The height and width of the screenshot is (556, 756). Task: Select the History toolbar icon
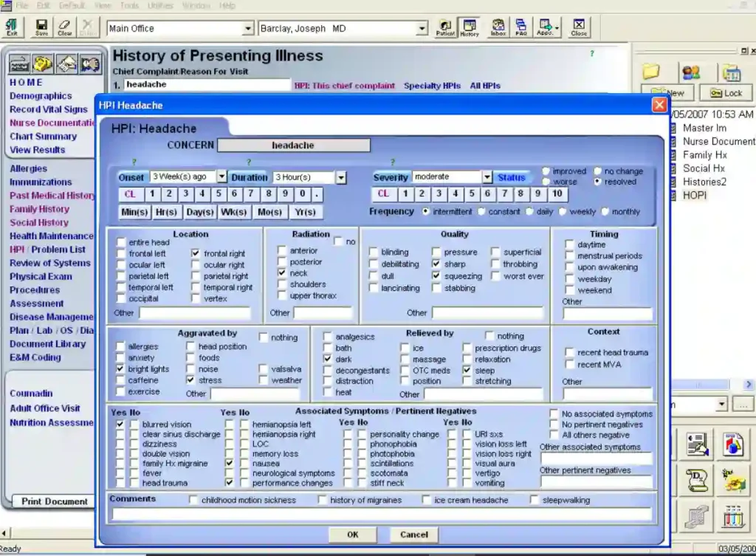click(x=468, y=28)
